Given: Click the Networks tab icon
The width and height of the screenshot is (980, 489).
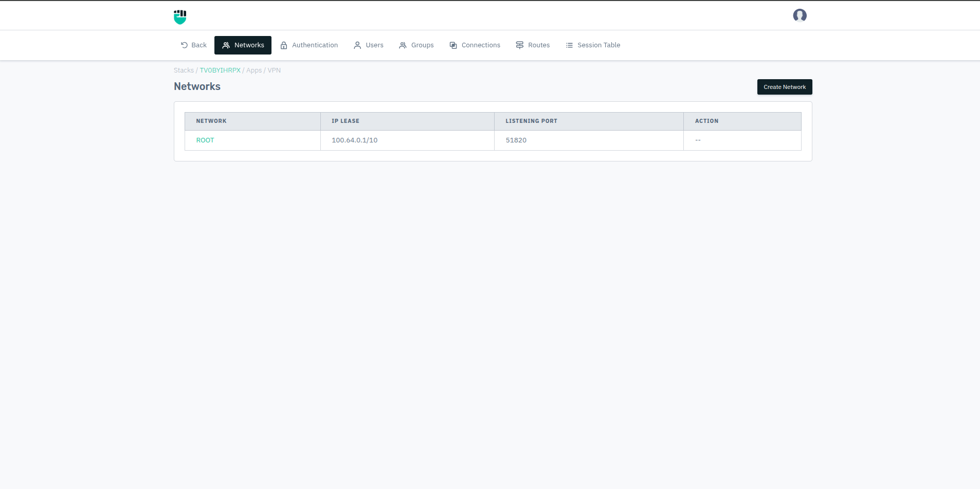Looking at the screenshot, I should click(x=226, y=45).
